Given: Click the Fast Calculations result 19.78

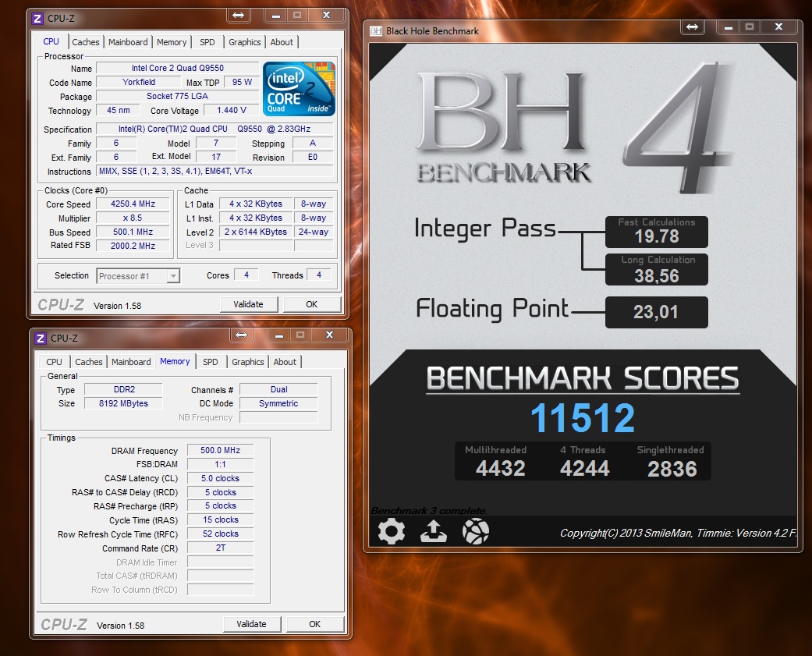Looking at the screenshot, I should point(657,236).
